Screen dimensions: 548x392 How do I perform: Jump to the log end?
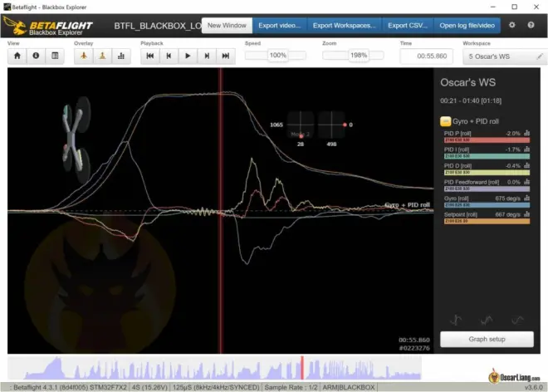click(x=226, y=56)
